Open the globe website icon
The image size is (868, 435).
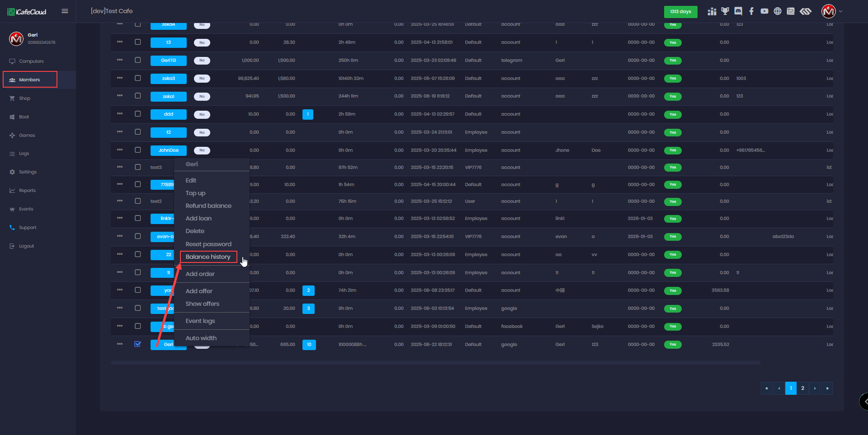click(778, 11)
